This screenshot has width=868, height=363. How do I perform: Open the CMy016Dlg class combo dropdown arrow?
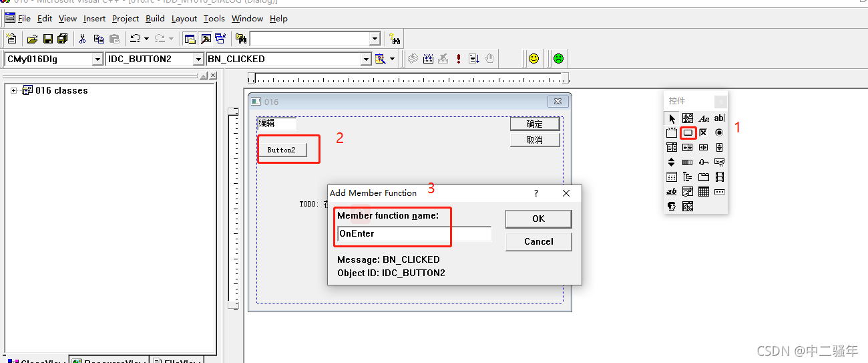point(97,59)
